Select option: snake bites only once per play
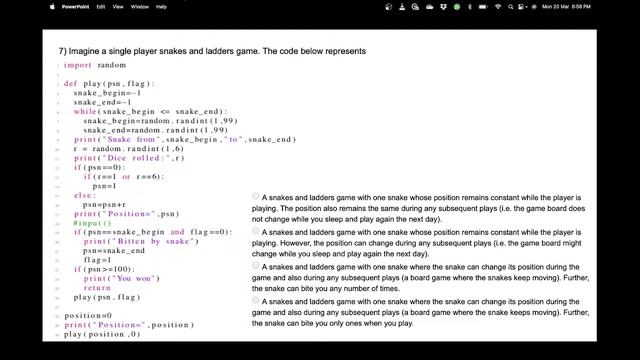The width and height of the screenshot is (640, 360). (256, 301)
